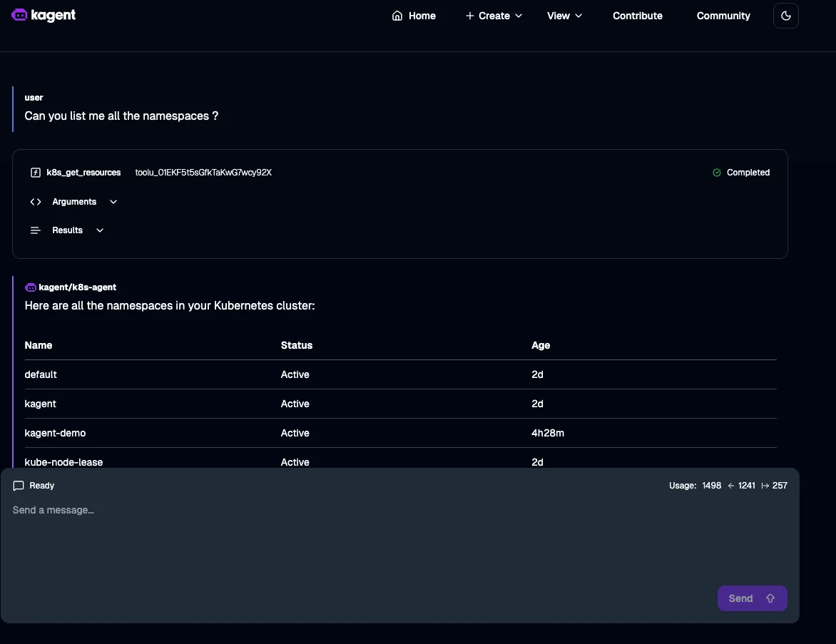Click the Send button arrow icon
836x644 pixels.
(x=770, y=598)
